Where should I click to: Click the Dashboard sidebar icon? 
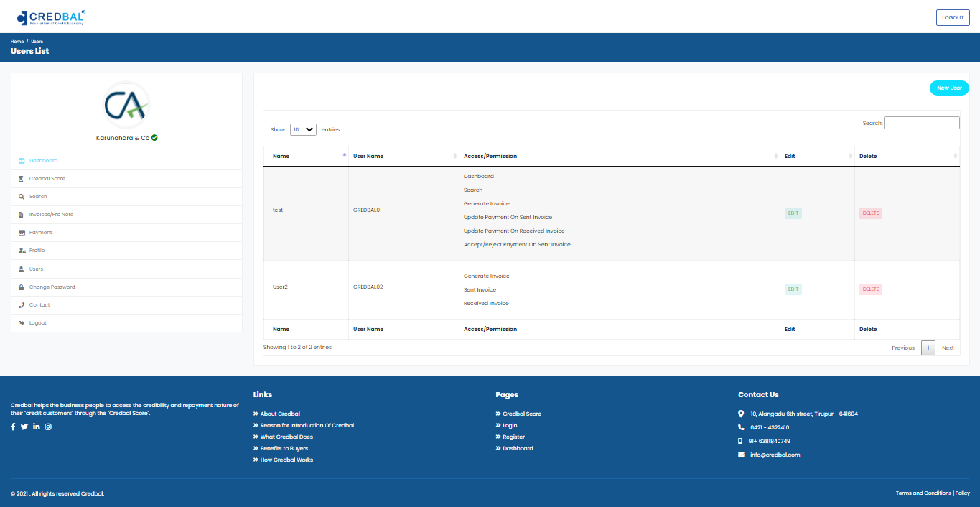tap(22, 161)
